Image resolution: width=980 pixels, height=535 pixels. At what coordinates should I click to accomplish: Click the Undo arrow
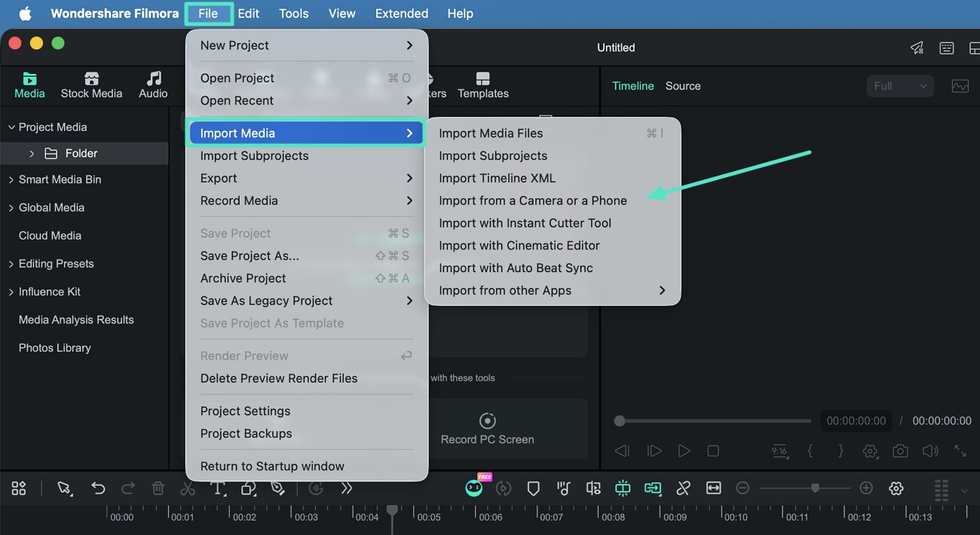click(98, 488)
